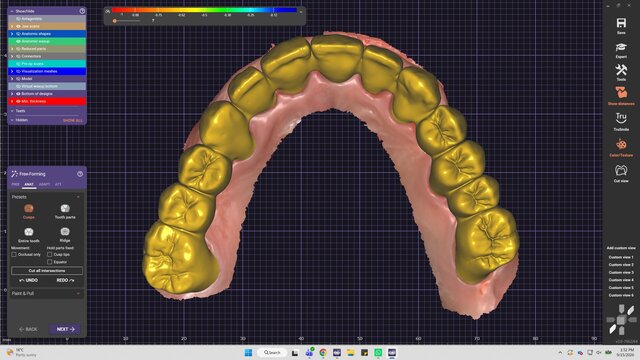Switch to the ATT tab
The image size is (640, 360).
click(58, 184)
